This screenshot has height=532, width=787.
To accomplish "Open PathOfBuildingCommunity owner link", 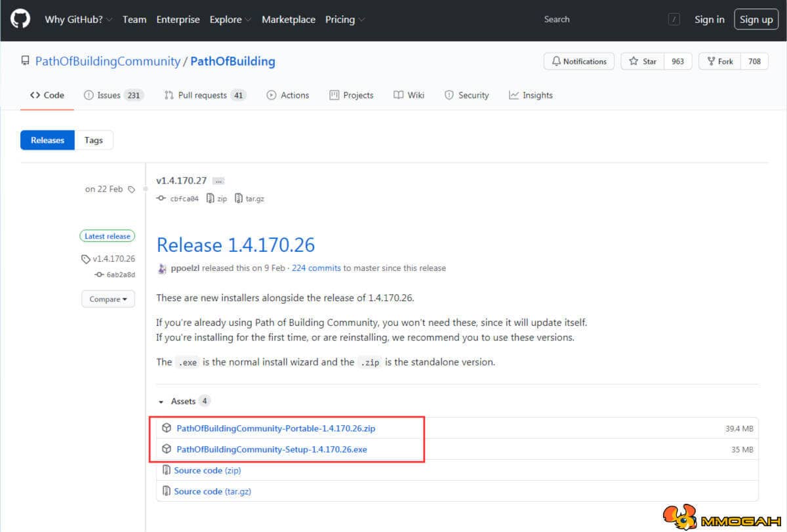I will (108, 61).
